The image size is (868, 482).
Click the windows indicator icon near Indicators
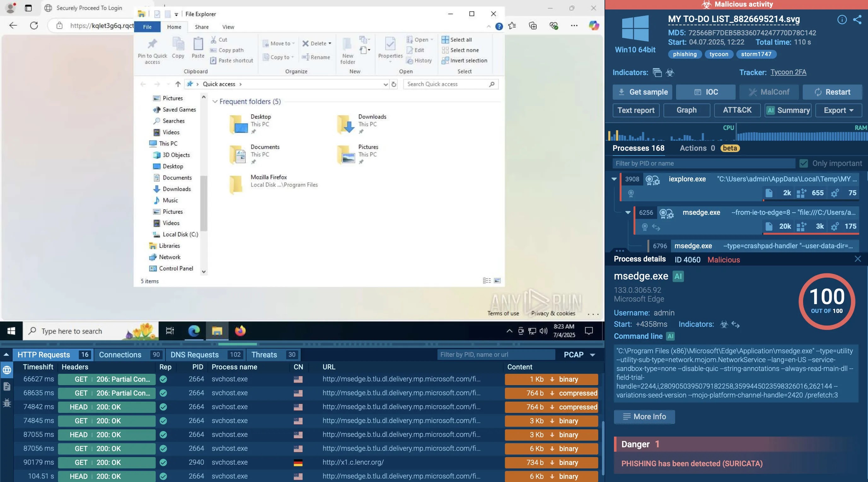[x=657, y=73]
